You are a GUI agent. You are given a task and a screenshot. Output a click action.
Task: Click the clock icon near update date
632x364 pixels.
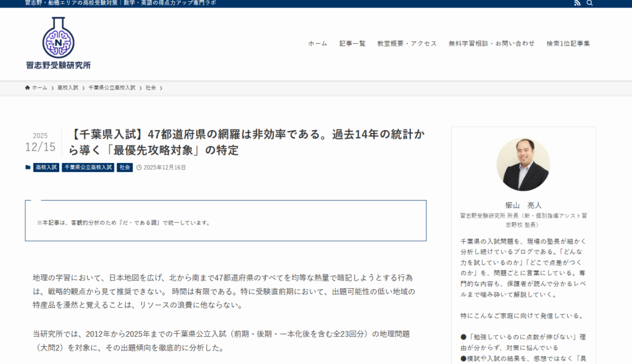point(139,167)
